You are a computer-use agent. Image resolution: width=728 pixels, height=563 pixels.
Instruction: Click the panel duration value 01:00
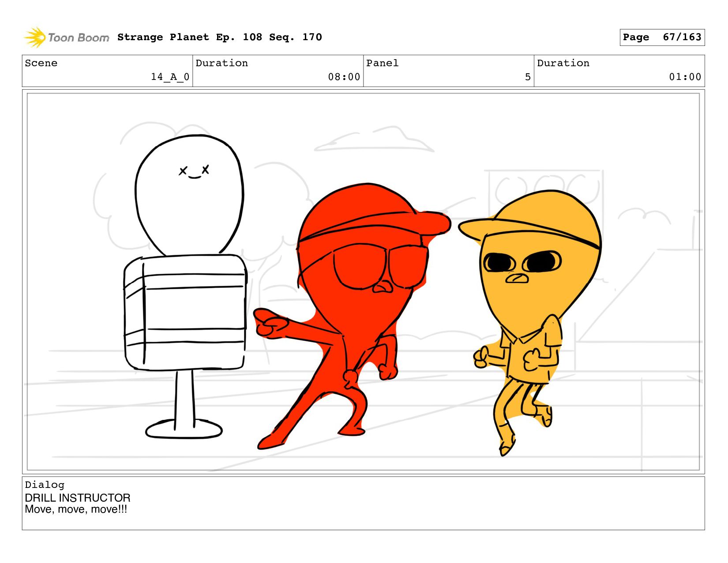685,77
